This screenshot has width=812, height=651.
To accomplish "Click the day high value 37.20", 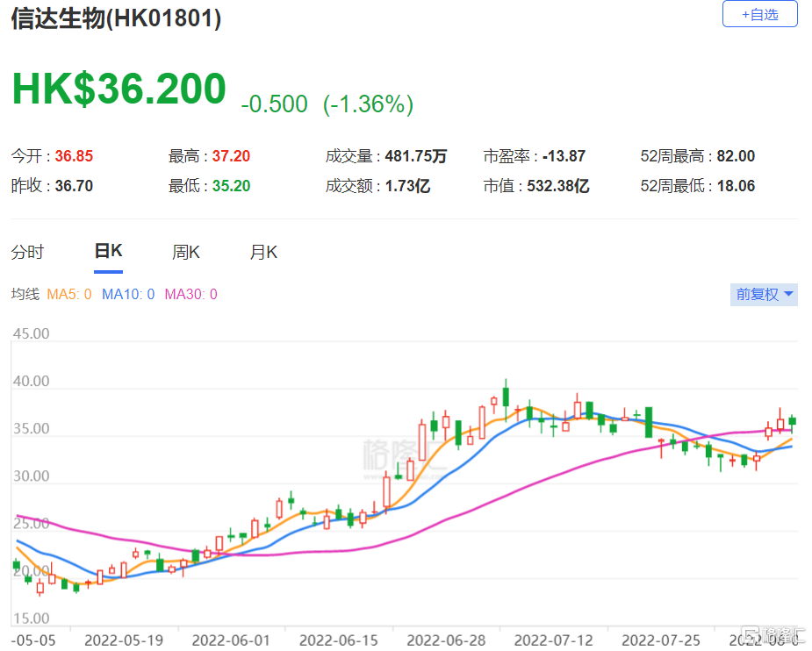I will tap(231, 156).
